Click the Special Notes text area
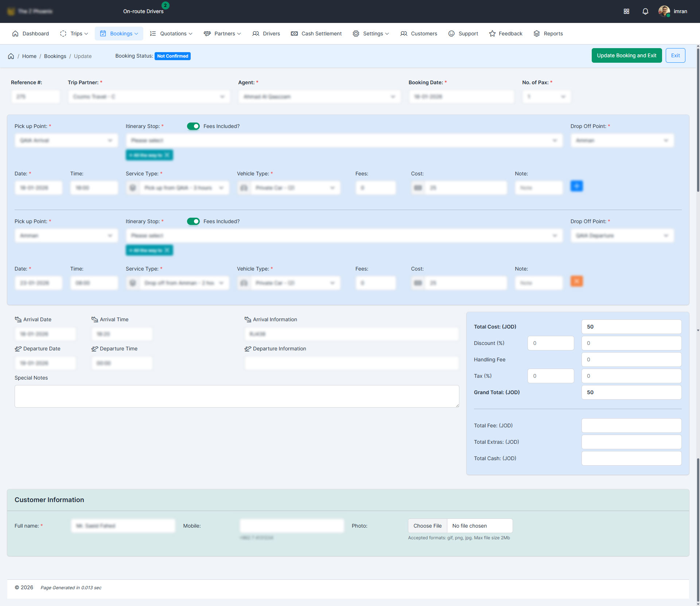Viewport: 700px width, 606px height. point(237,396)
